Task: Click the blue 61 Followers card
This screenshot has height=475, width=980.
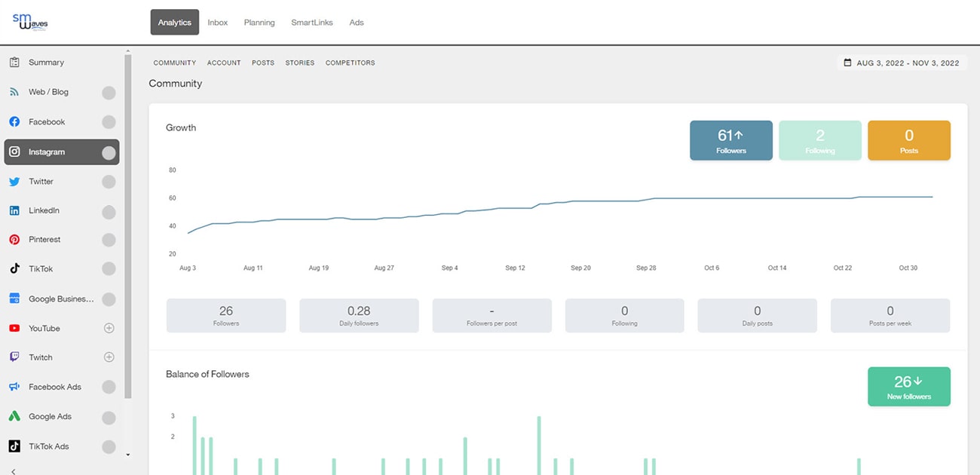Action: click(731, 140)
